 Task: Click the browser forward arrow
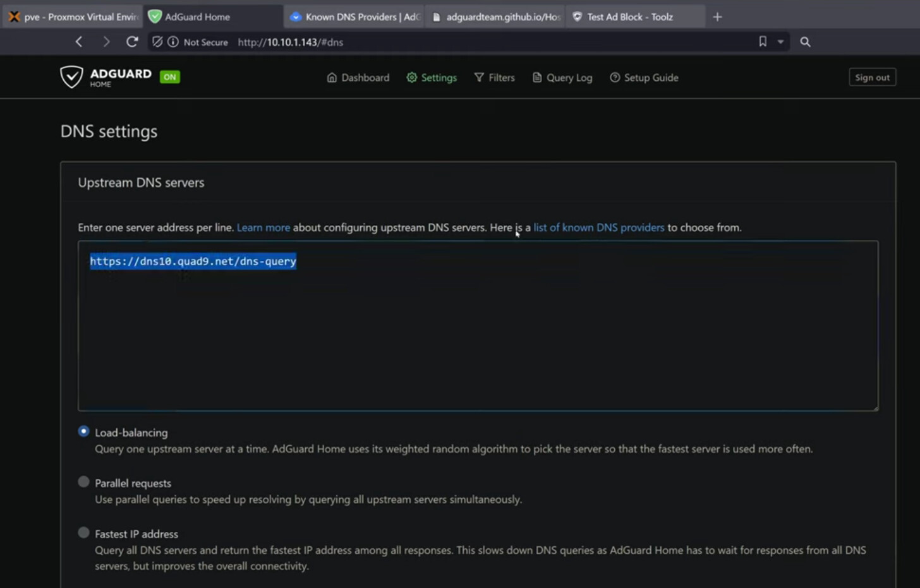click(106, 42)
